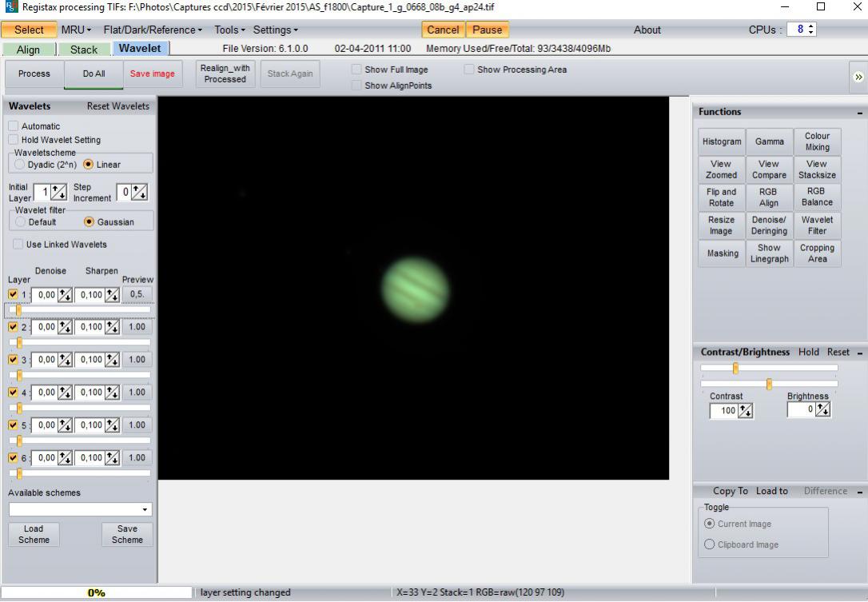This screenshot has height=602, width=868.
Task: Click the Do All button
Action: click(94, 74)
